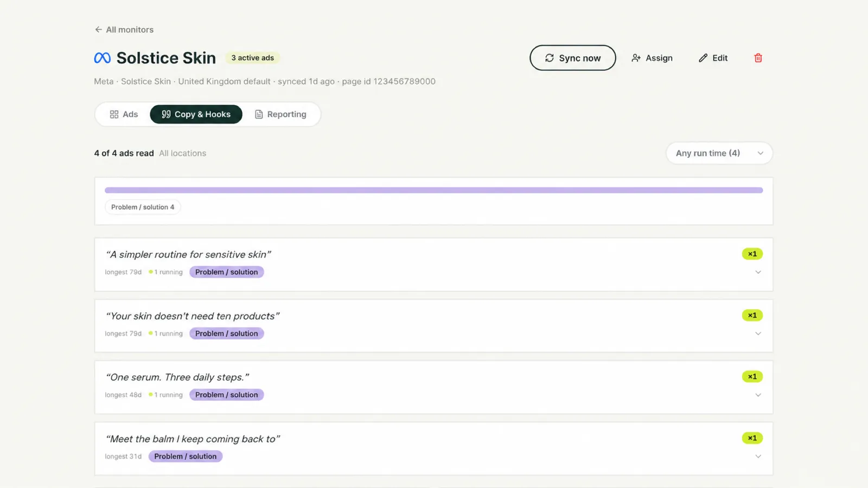Click ×1 badge on "Your skin doesn't need" row
The height and width of the screenshot is (488, 868).
[x=752, y=315]
